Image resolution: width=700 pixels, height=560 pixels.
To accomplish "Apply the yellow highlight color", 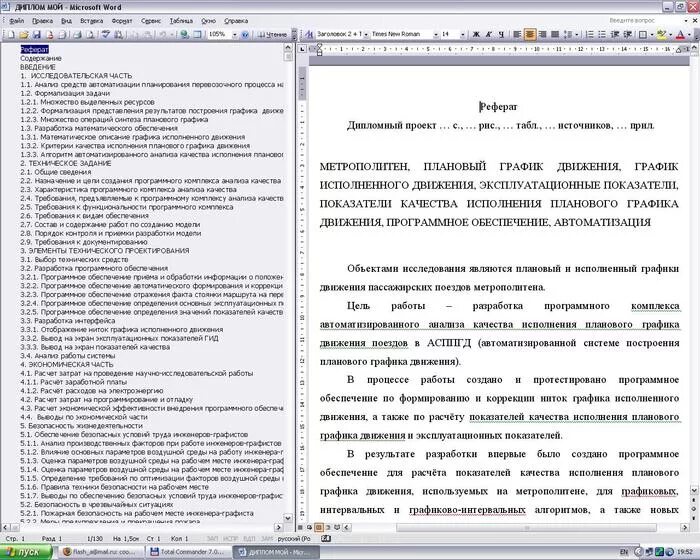I will (661, 34).
